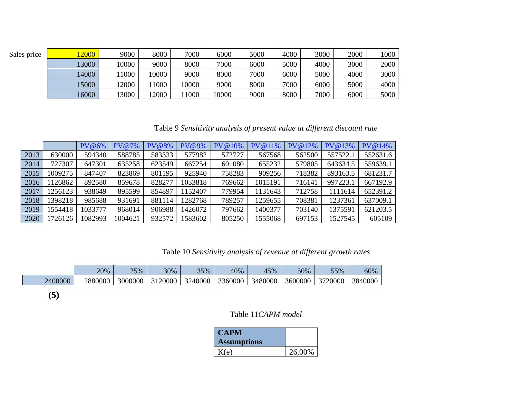This screenshot has height=411, width=532.
Task: Click the 2020 year row header
Action: coord(32,218)
